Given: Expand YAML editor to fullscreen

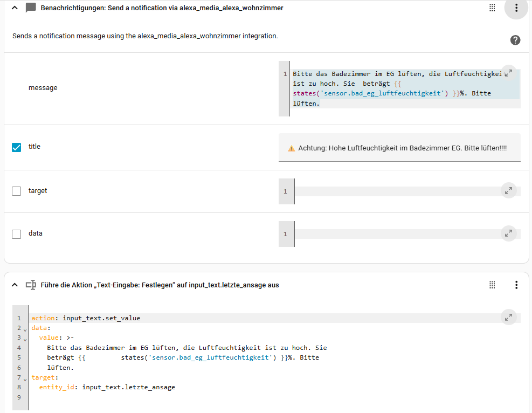Looking at the screenshot, I should click(x=508, y=318).
